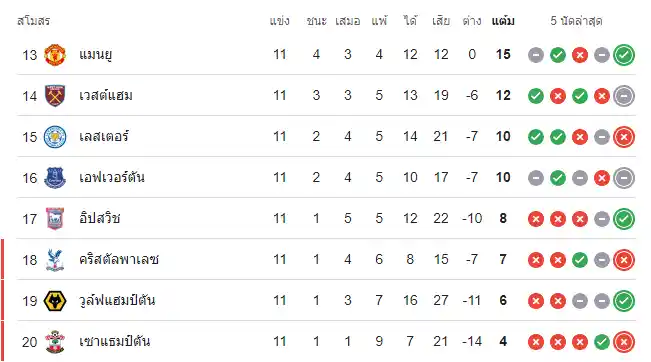This screenshot has width=651, height=362.
Task: Click the West Ham club crest
Action: point(55,96)
